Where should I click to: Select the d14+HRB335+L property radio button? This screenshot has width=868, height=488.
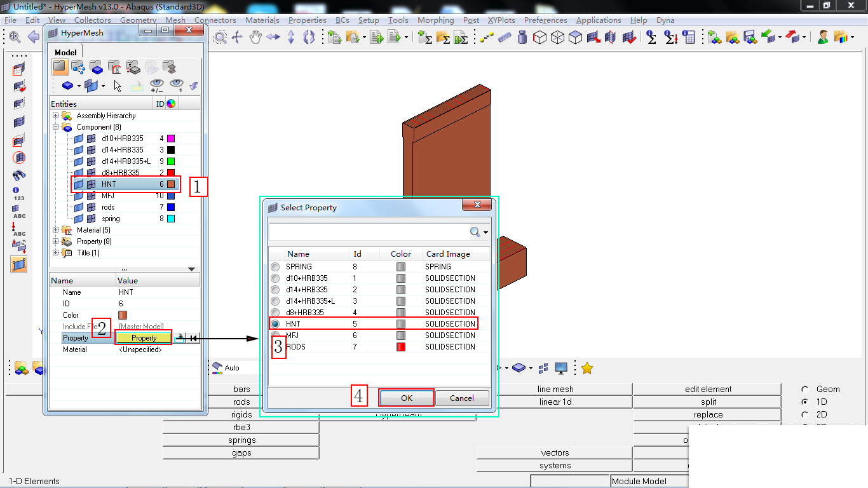pos(275,301)
